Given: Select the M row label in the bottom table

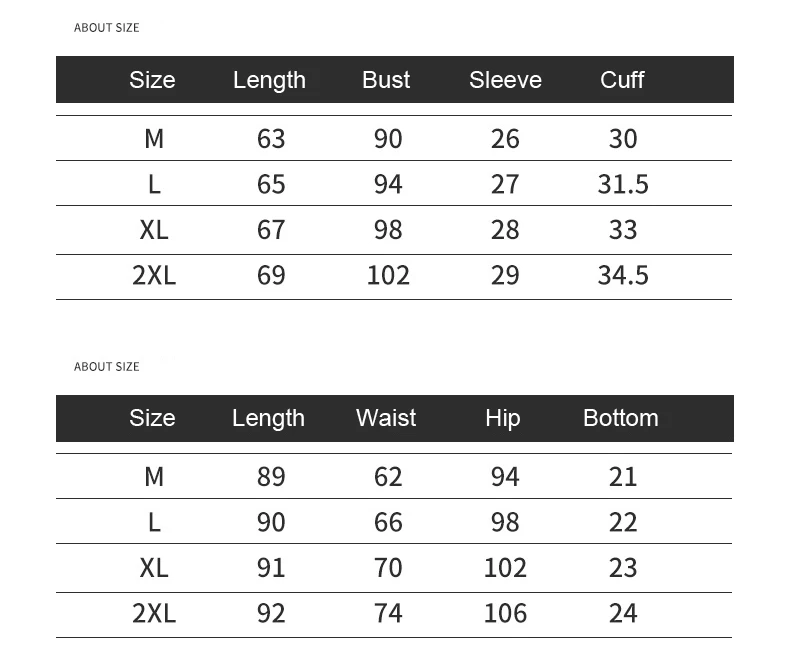Looking at the screenshot, I should click(154, 477).
